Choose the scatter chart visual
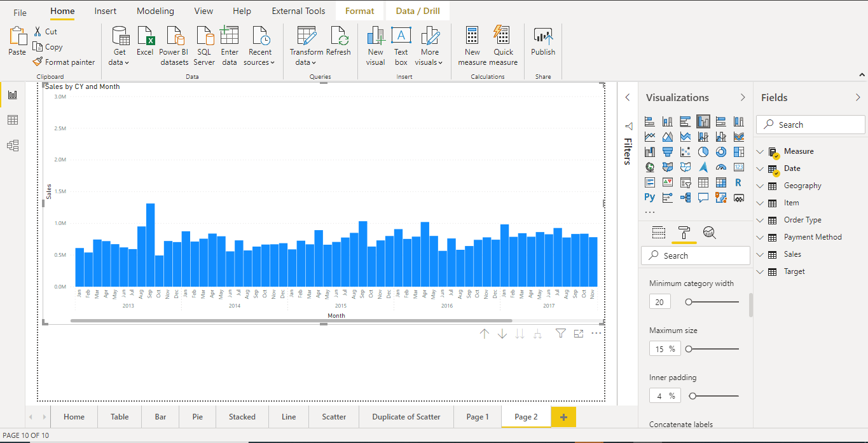This screenshot has width=868, height=443. [x=685, y=152]
